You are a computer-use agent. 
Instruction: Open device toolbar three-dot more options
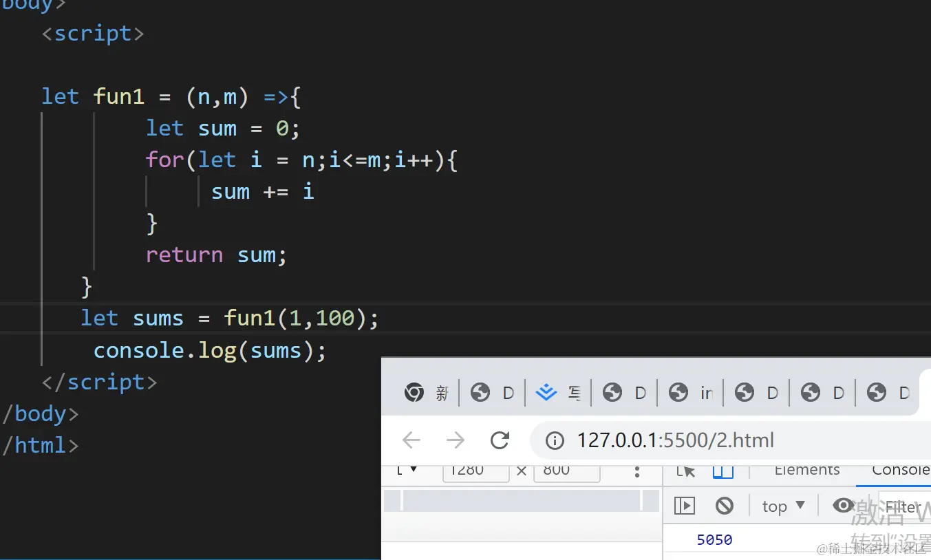[x=637, y=471]
